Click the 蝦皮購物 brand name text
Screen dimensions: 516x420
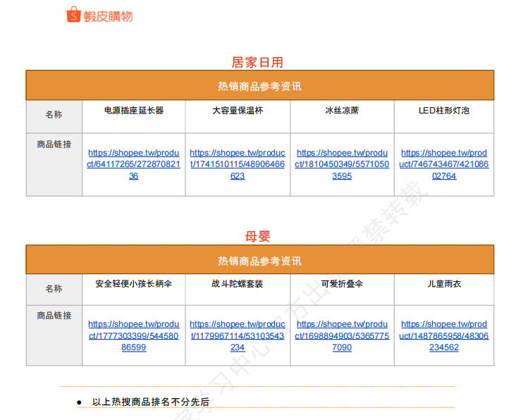point(109,16)
